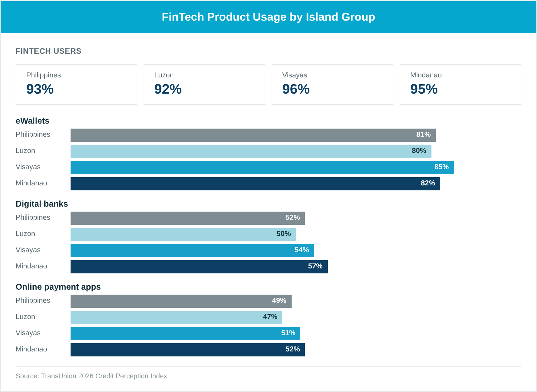Select the Online payment apps Mindanao 52% bar
537x392 pixels.
tap(188, 350)
